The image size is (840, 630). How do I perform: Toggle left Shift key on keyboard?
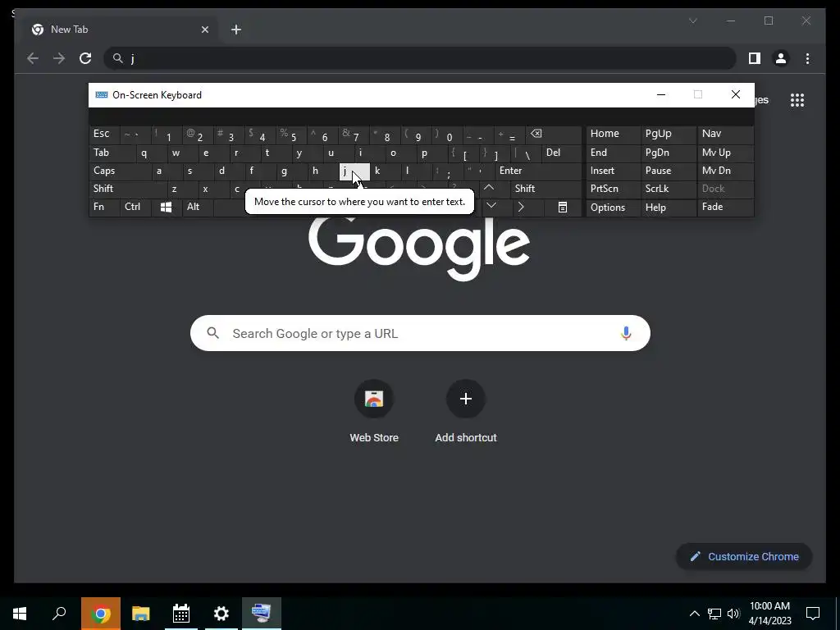pos(128,189)
